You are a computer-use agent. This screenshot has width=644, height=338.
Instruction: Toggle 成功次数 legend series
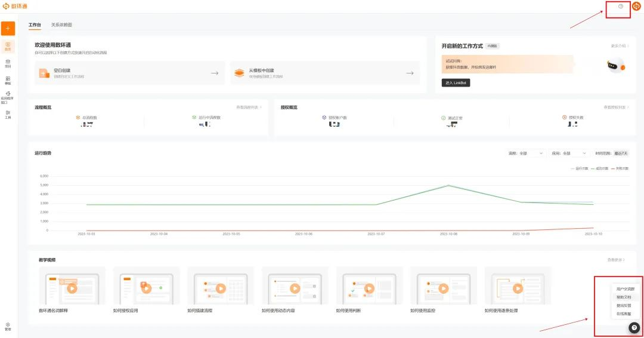pos(599,168)
